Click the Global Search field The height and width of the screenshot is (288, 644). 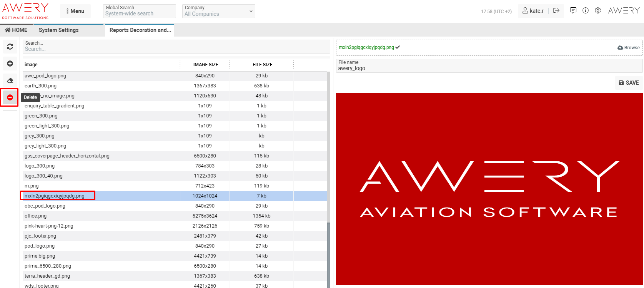(x=139, y=11)
